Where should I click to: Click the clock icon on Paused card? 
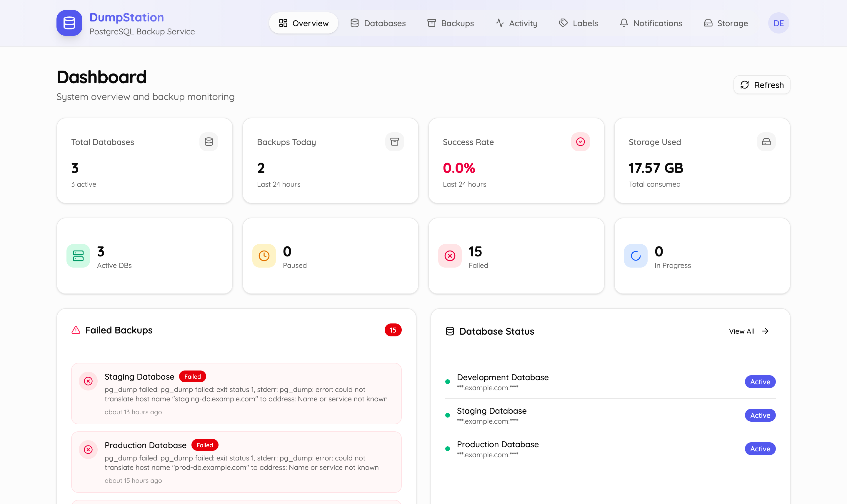tap(264, 256)
